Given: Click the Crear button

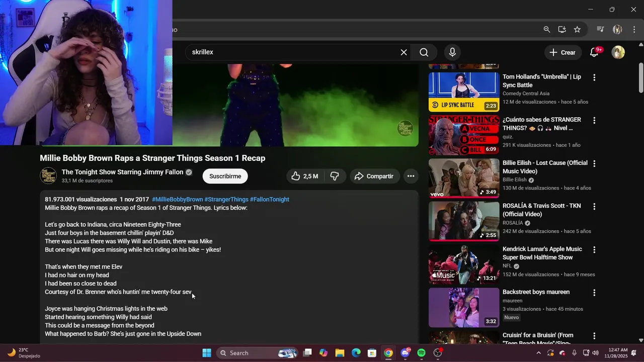Looking at the screenshot, I should pos(562,52).
